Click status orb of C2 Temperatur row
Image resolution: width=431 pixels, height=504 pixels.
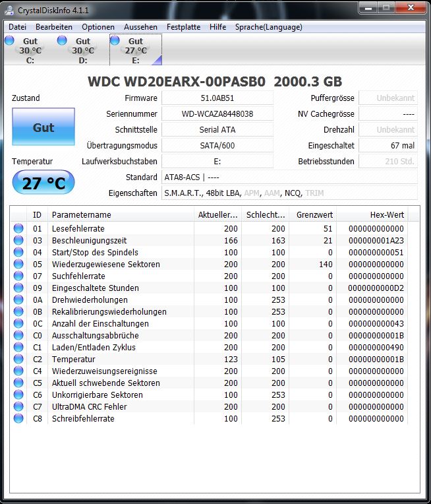pos(18,359)
